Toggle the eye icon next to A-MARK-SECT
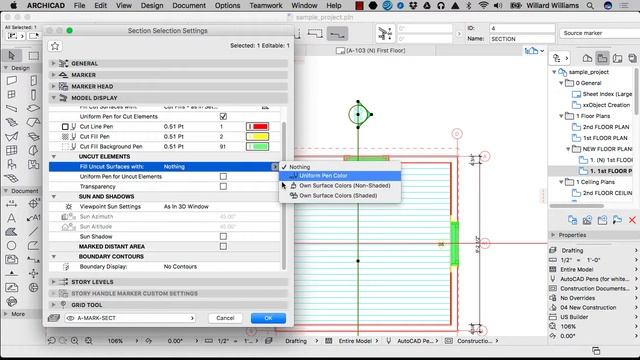Viewport: 640px width, 360px height. 71,318
